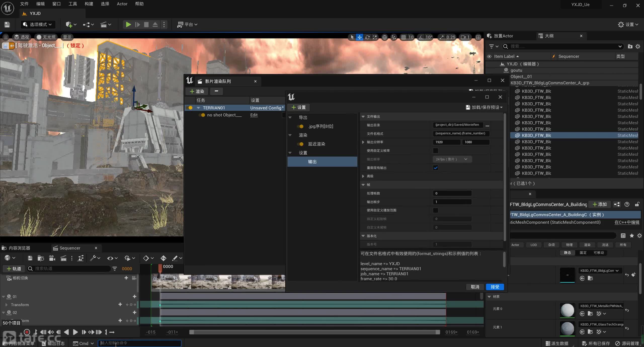Viewport: 644px width, 347px height.
Task: Toggle the .jpg sequence [8位] output switch
Action: (300, 126)
